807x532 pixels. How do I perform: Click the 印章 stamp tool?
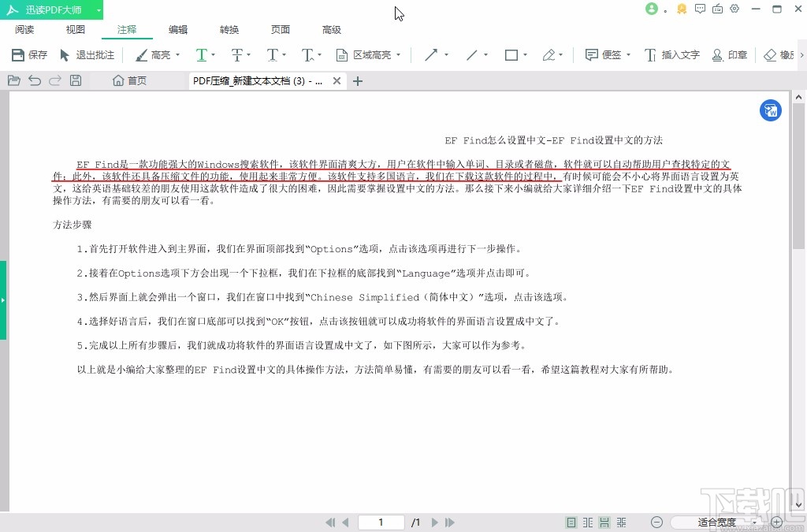(x=729, y=56)
